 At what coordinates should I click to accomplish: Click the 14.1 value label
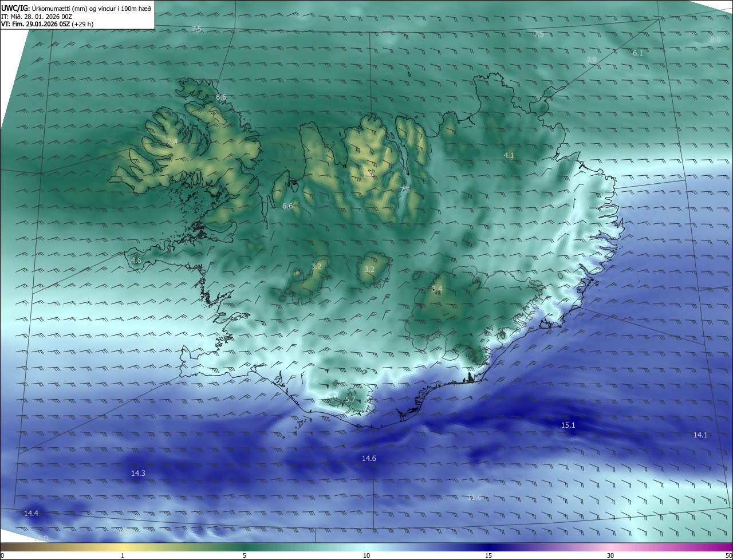(700, 435)
